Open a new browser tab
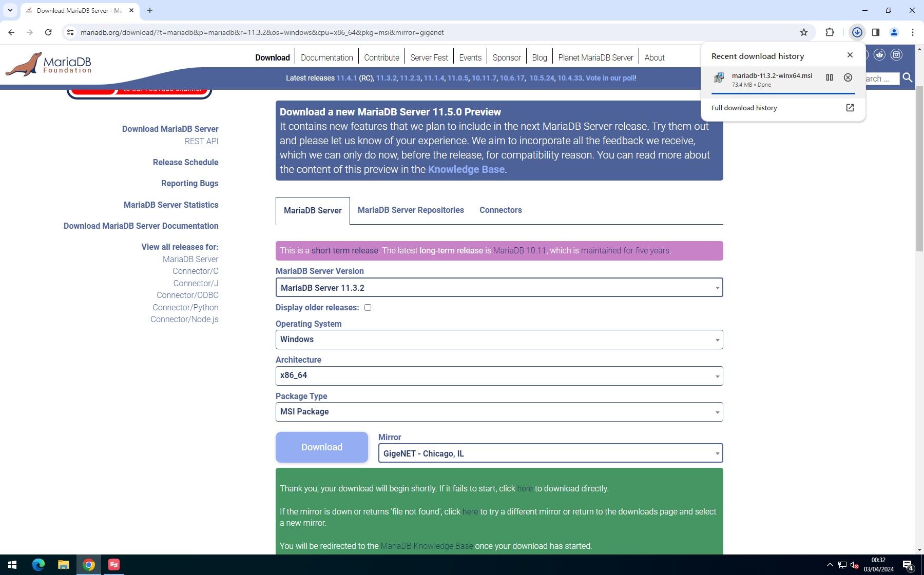Image resolution: width=924 pixels, height=575 pixels. click(x=150, y=10)
